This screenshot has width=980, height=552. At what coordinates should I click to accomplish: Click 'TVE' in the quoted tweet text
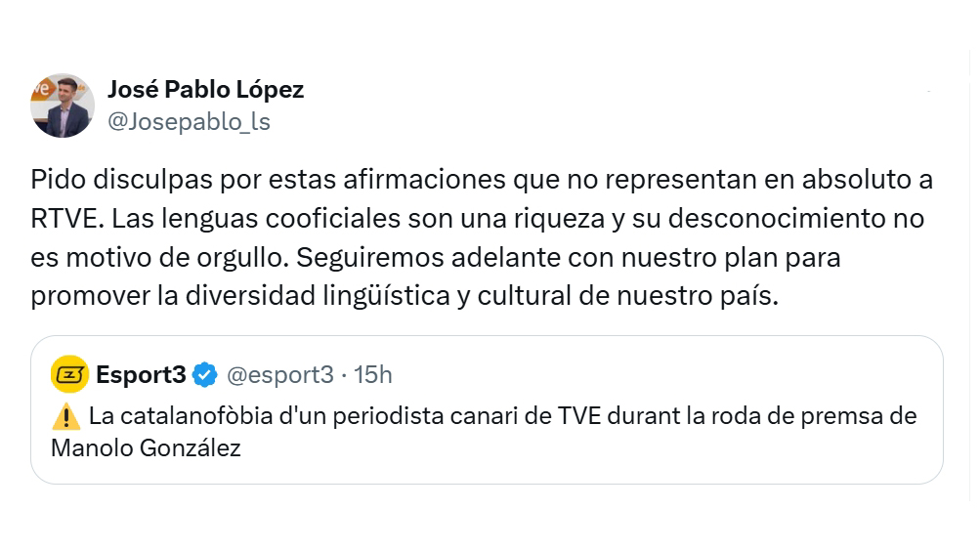tap(579, 416)
